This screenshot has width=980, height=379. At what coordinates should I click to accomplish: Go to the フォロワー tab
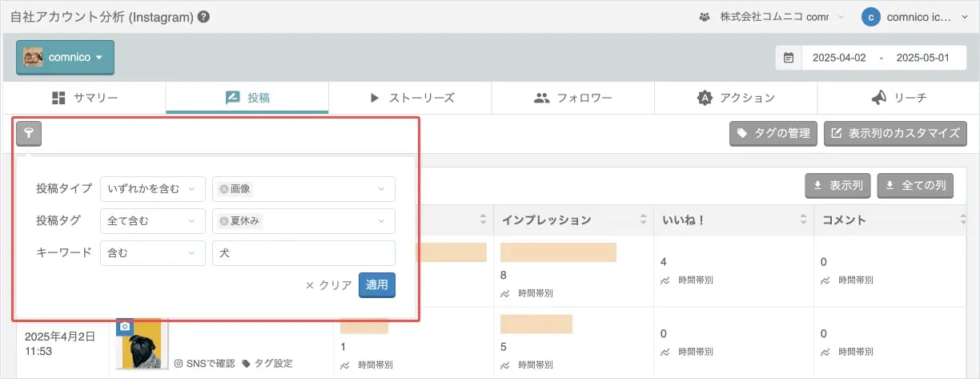click(x=573, y=98)
